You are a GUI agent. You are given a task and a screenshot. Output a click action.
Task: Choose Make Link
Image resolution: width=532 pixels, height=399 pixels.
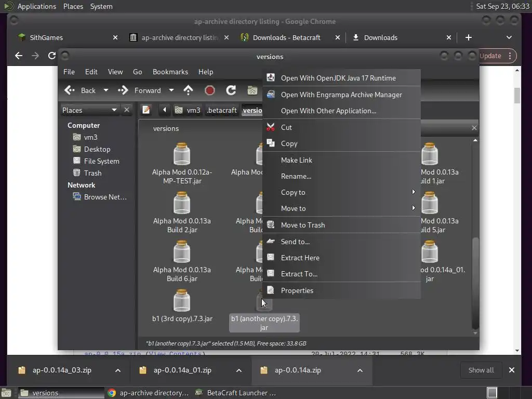click(342, 160)
